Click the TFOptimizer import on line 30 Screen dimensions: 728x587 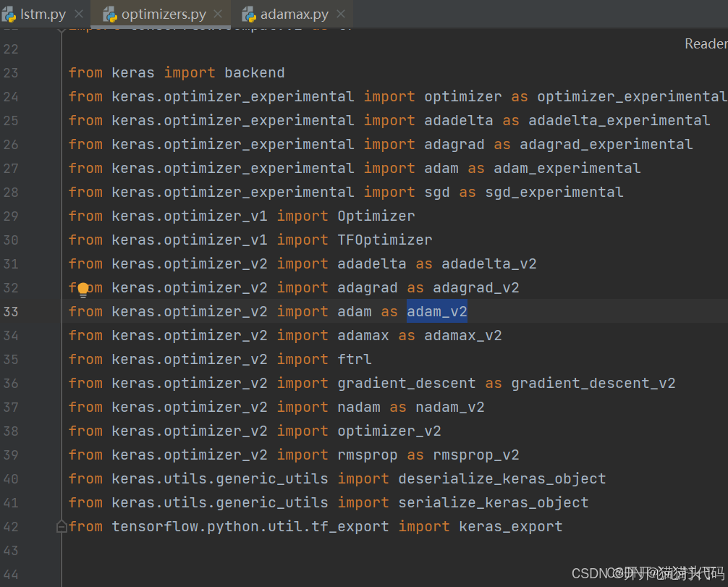pos(384,240)
